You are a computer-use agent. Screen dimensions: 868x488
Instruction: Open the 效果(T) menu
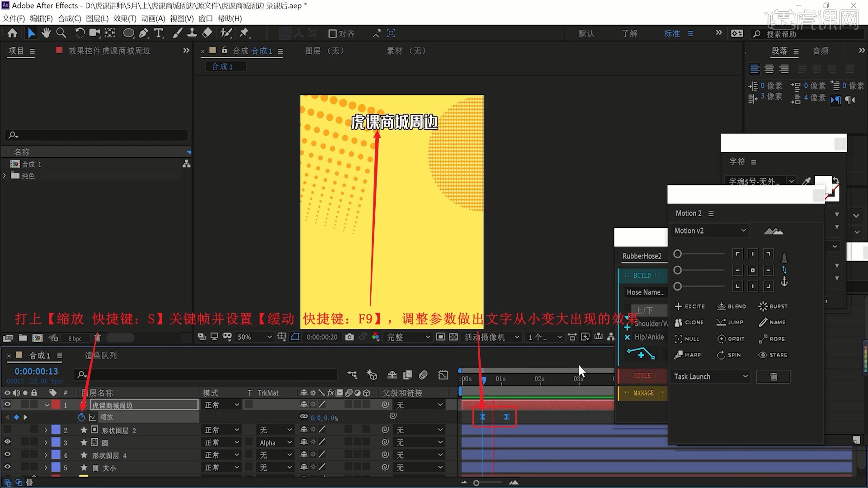[x=125, y=19]
